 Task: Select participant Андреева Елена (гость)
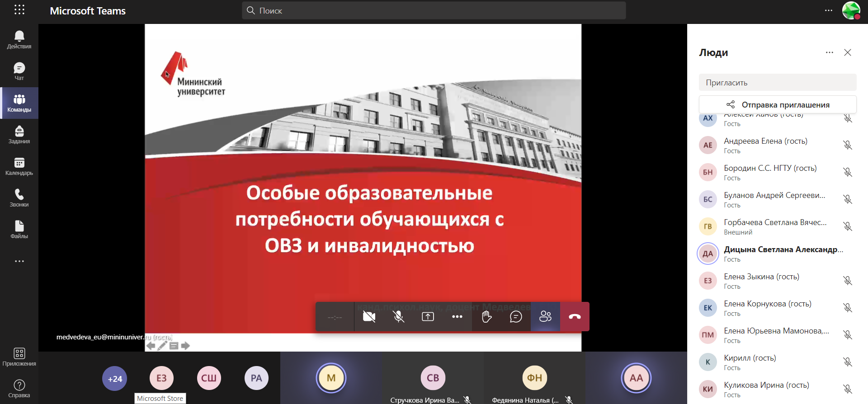click(x=778, y=145)
